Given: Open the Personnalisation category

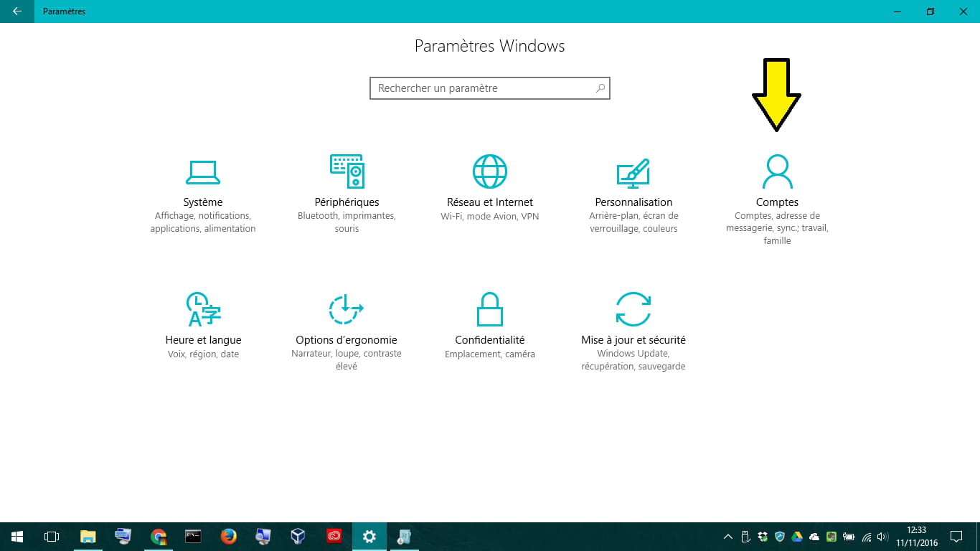Looking at the screenshot, I should coord(633,194).
